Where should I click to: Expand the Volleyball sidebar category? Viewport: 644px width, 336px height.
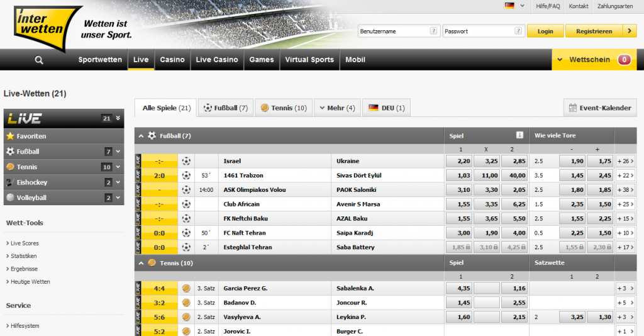tap(118, 198)
